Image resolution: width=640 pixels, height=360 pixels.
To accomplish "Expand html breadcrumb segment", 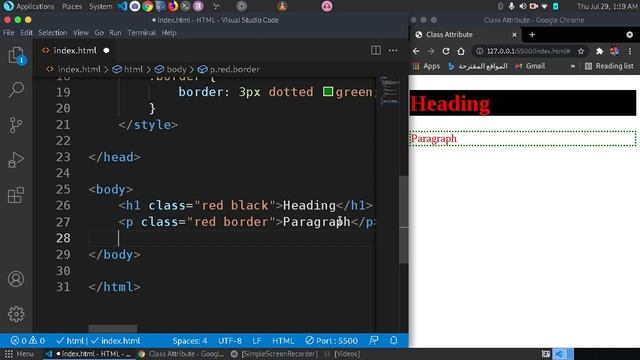I will pyautogui.click(x=133, y=69).
